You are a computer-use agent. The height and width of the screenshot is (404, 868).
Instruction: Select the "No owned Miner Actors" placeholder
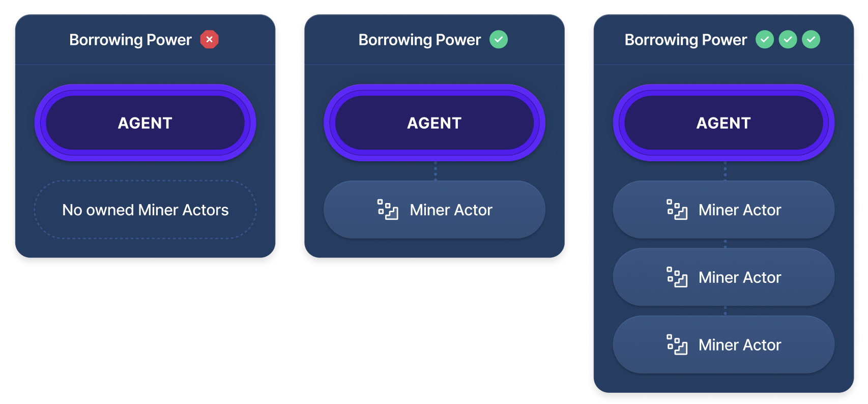click(x=146, y=210)
